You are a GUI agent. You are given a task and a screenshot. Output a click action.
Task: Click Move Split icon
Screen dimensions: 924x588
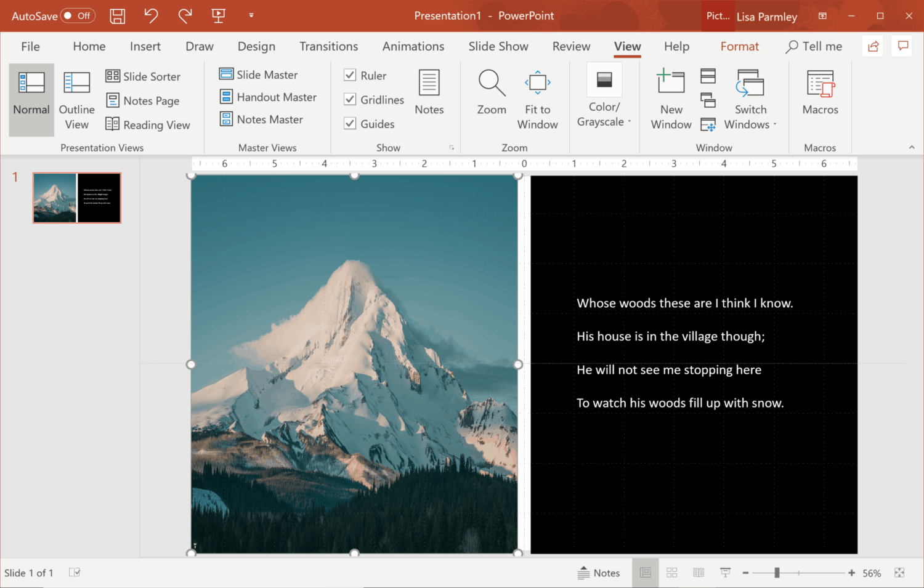click(708, 124)
